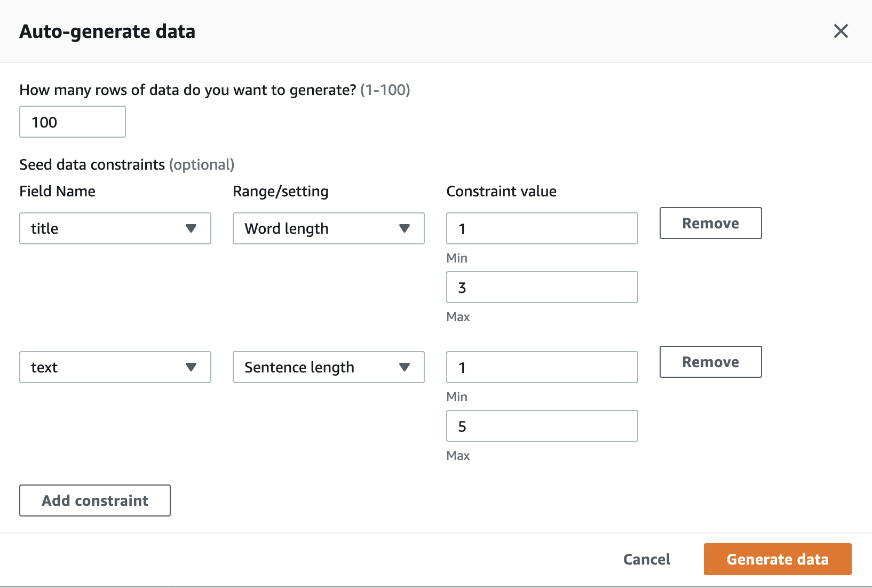Click the Word length dropdown arrow

click(405, 228)
